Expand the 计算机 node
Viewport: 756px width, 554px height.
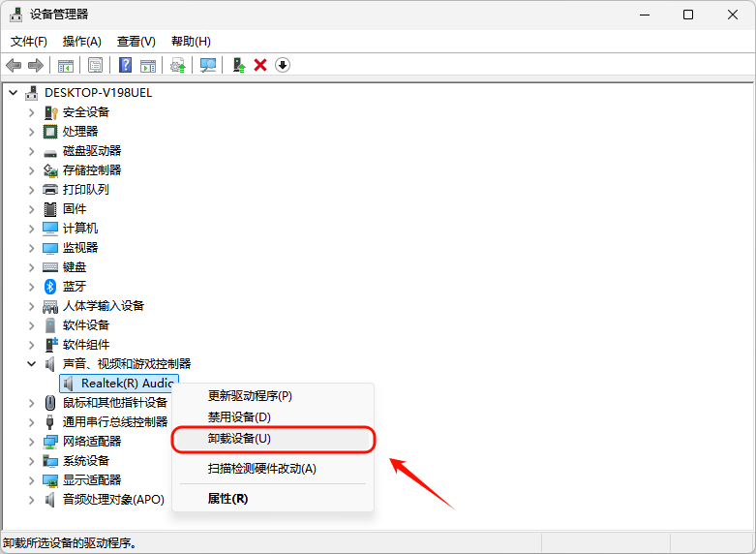coord(32,229)
